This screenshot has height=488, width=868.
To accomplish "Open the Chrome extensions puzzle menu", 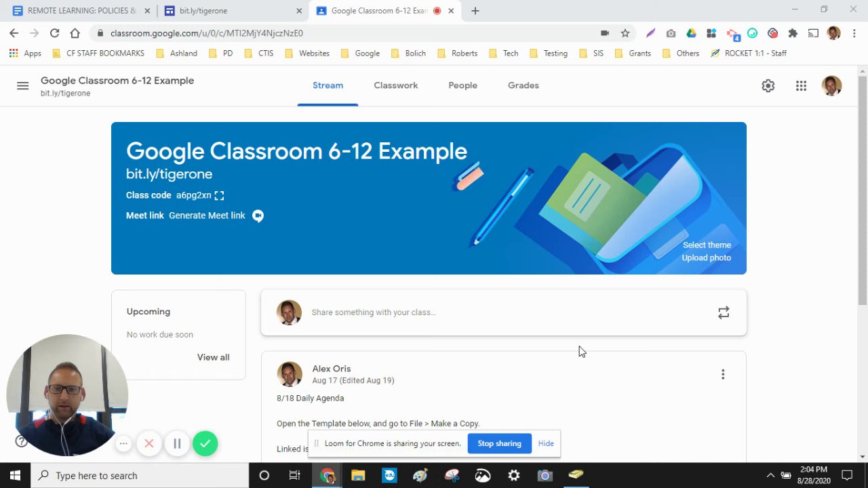I will pos(793,33).
